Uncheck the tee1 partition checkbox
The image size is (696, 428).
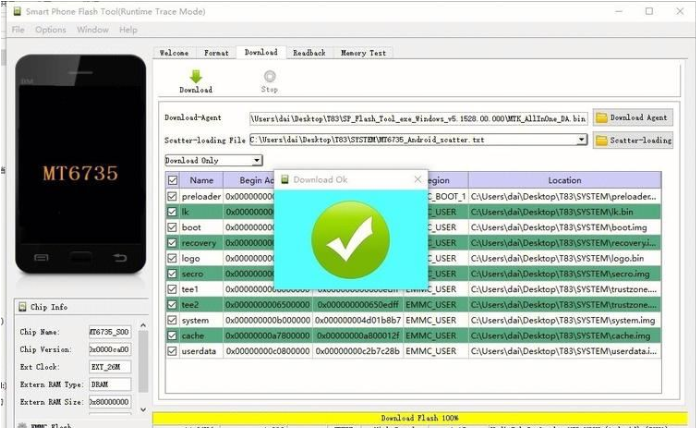click(173, 289)
